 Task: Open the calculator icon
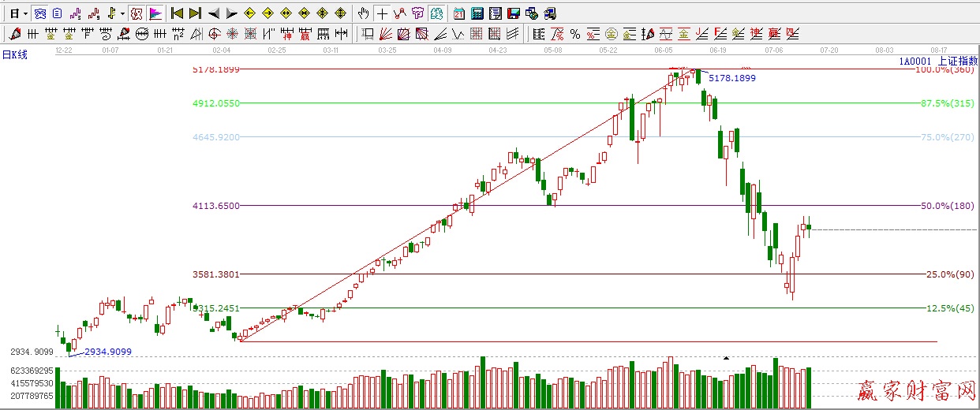[477, 13]
